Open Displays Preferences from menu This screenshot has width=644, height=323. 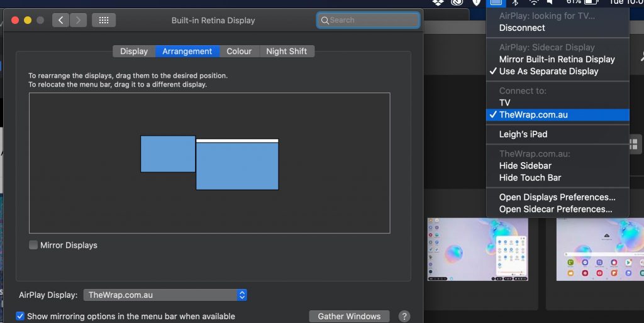(x=557, y=197)
